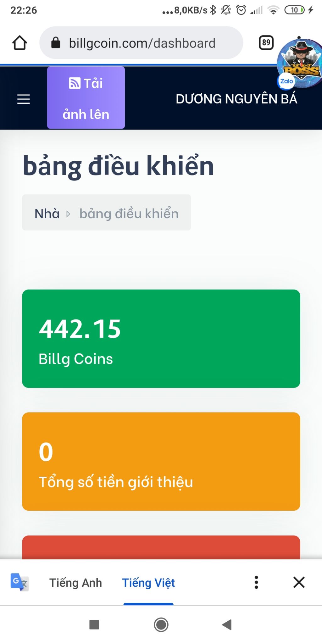Image resolution: width=322 pixels, height=644 pixels.
Task: Tap the Android home circle button
Action: (x=161, y=625)
